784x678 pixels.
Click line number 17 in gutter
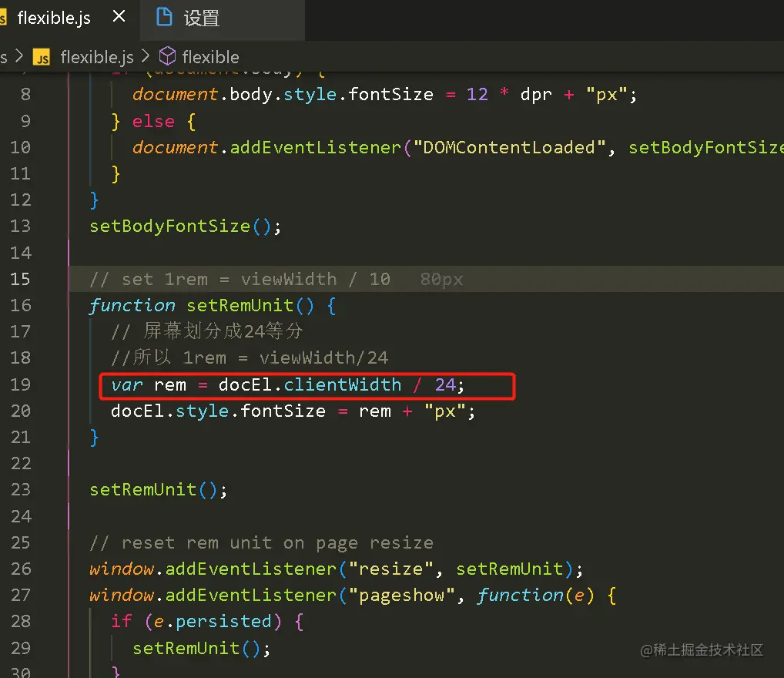point(21,331)
